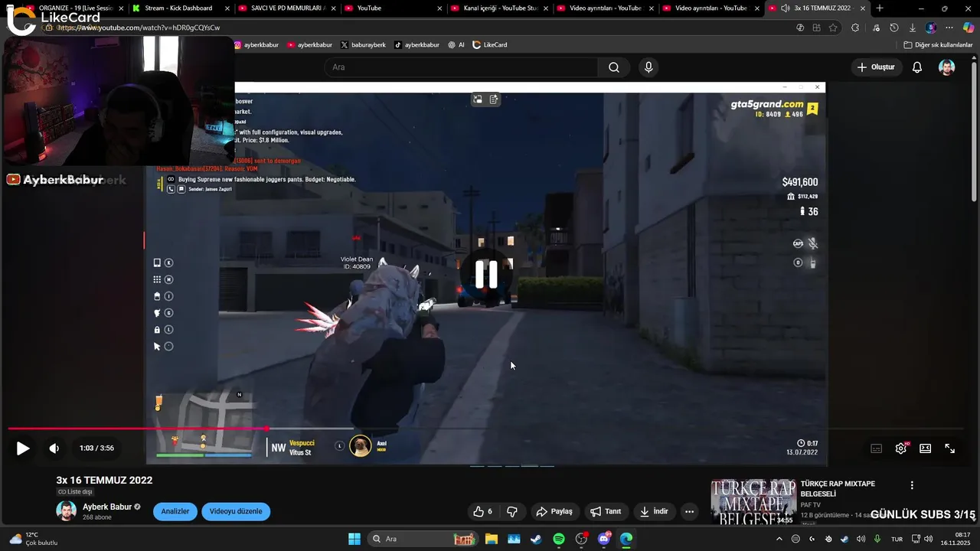Click the Videoyu düzenle button
This screenshot has width=980, height=551.
point(236,511)
